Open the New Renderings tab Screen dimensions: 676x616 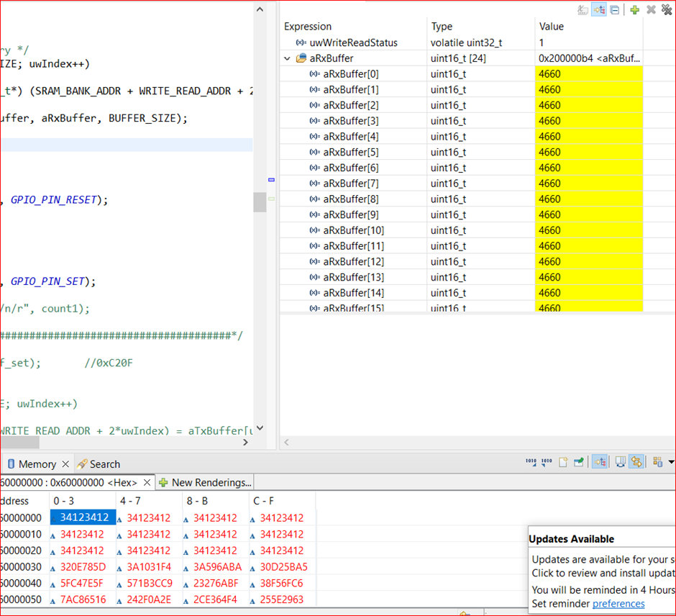205,482
